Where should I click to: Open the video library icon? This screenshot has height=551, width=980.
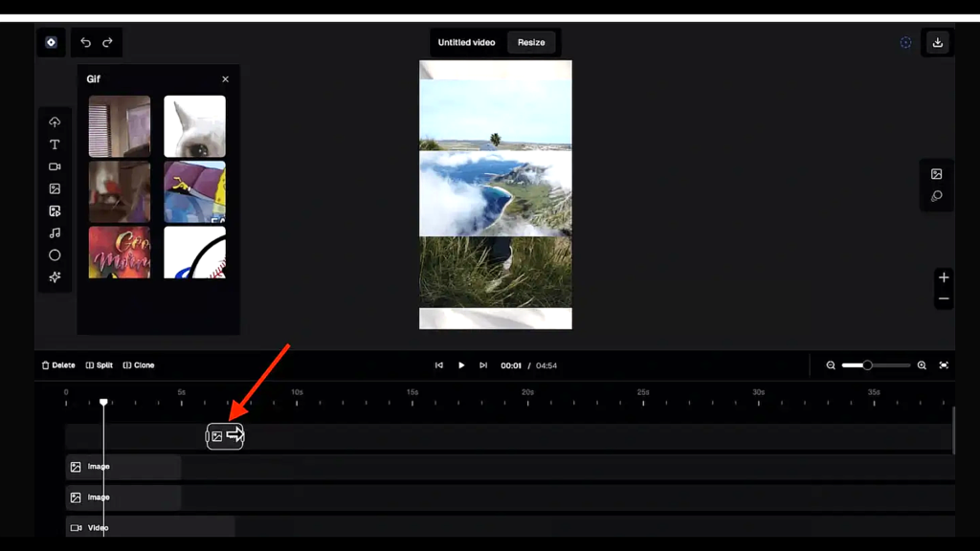click(x=55, y=166)
